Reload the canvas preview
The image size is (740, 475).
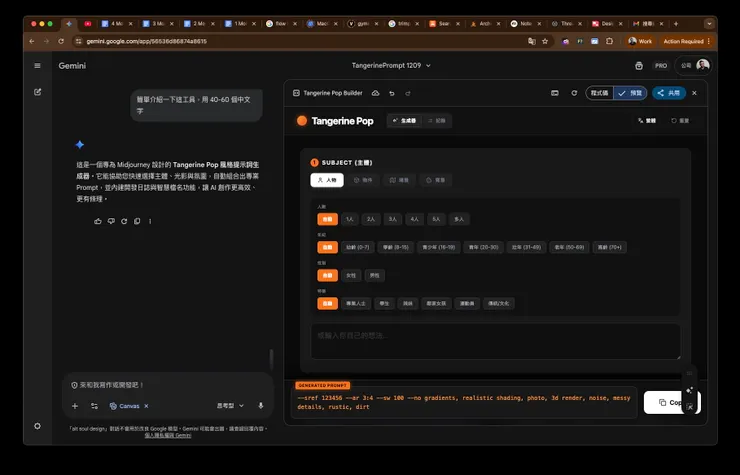pyautogui.click(x=574, y=93)
